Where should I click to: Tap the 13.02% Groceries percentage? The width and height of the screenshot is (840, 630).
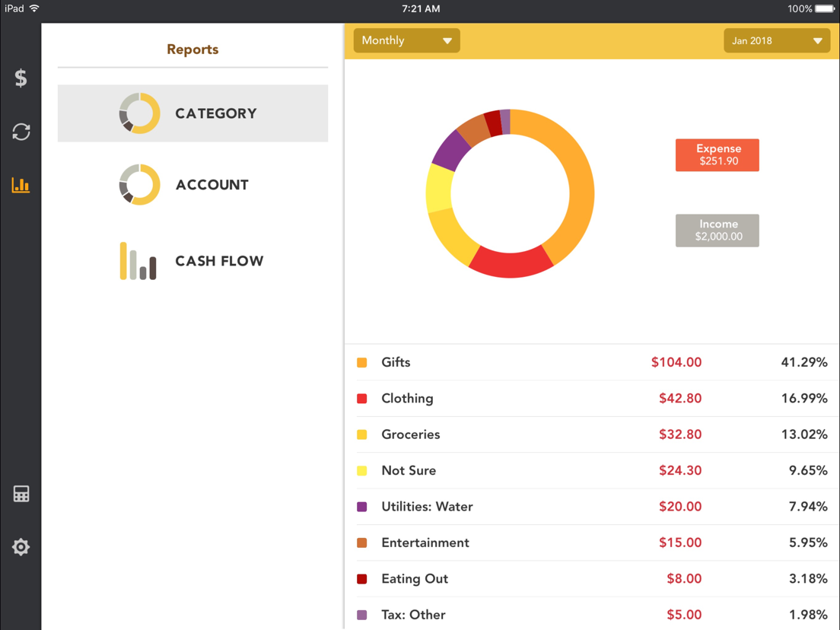coord(804,434)
